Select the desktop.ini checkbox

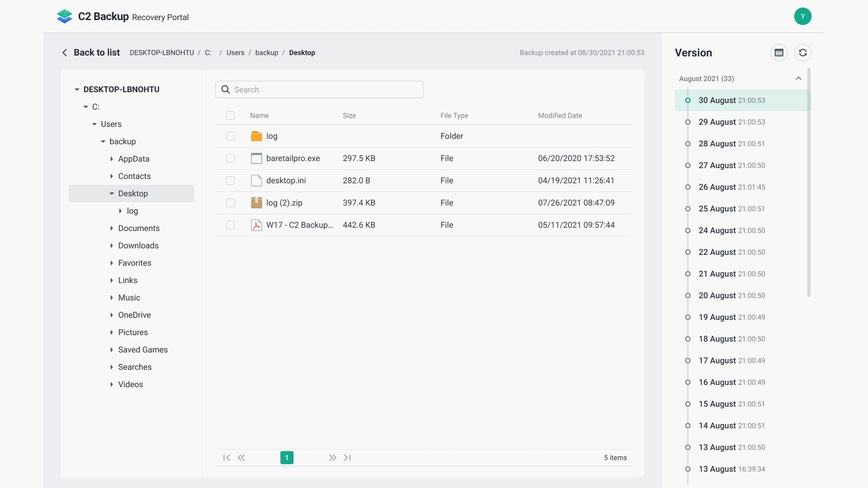point(231,181)
